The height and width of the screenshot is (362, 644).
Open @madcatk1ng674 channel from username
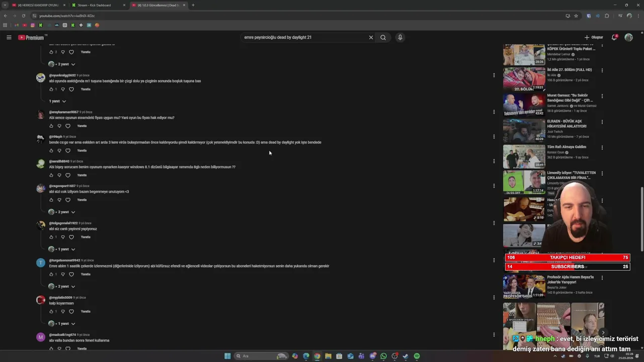[x=62, y=335]
